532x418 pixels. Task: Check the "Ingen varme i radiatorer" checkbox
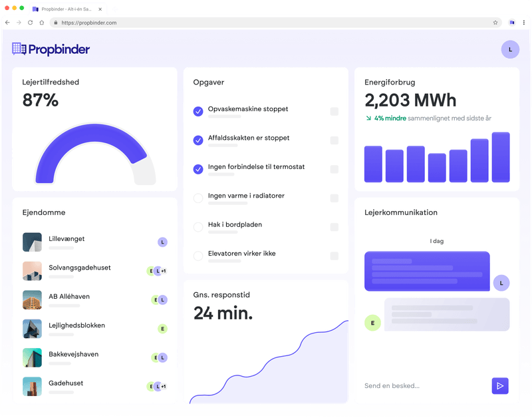[198, 198]
